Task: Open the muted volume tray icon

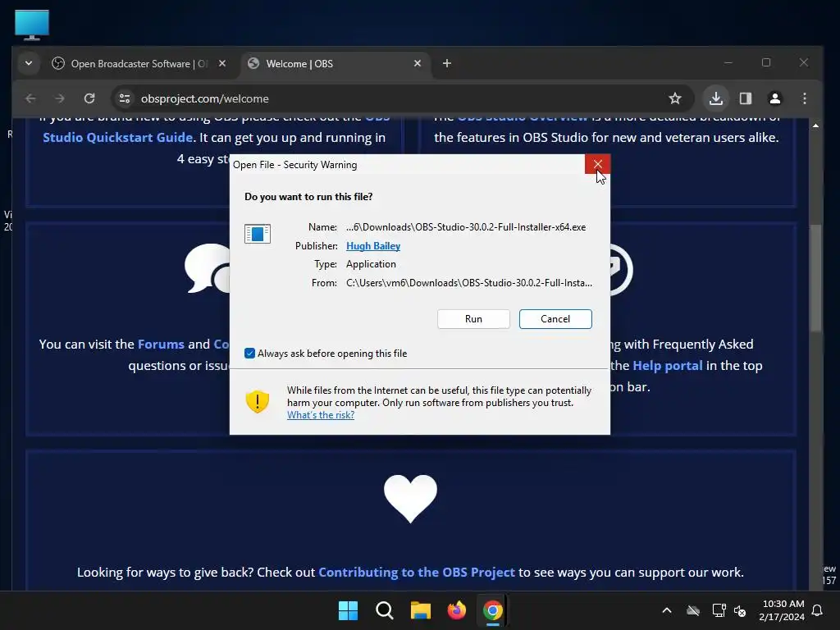Action: point(740,610)
